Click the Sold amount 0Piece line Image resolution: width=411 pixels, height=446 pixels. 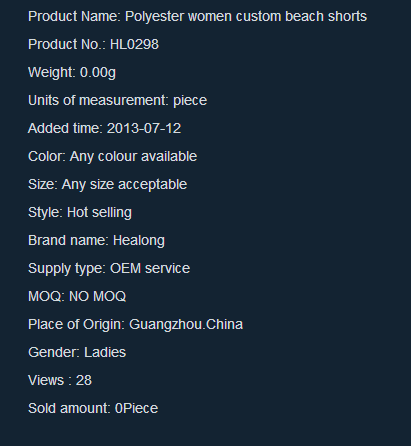(93, 408)
